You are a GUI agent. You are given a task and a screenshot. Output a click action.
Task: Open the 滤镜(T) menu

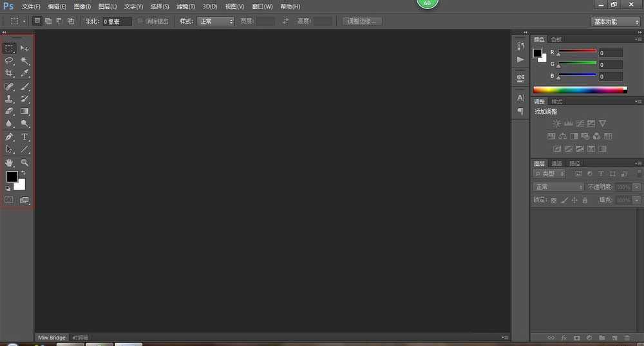click(185, 6)
